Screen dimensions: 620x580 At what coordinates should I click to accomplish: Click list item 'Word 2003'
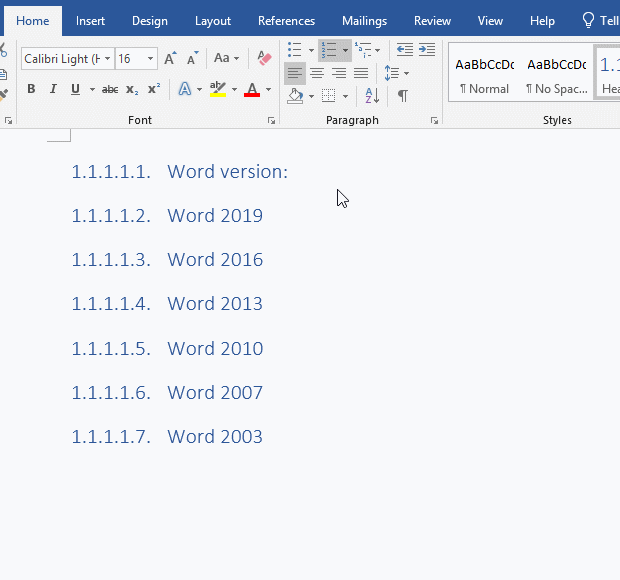215,436
